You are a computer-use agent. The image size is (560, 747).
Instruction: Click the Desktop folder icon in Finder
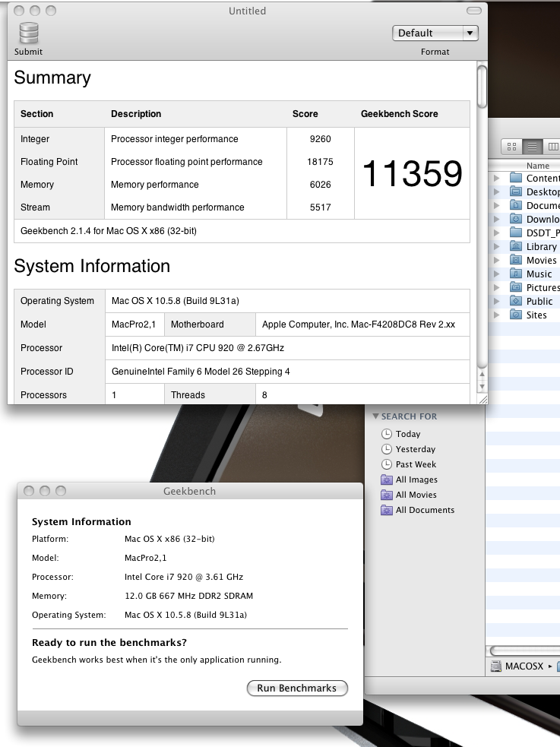click(516, 191)
